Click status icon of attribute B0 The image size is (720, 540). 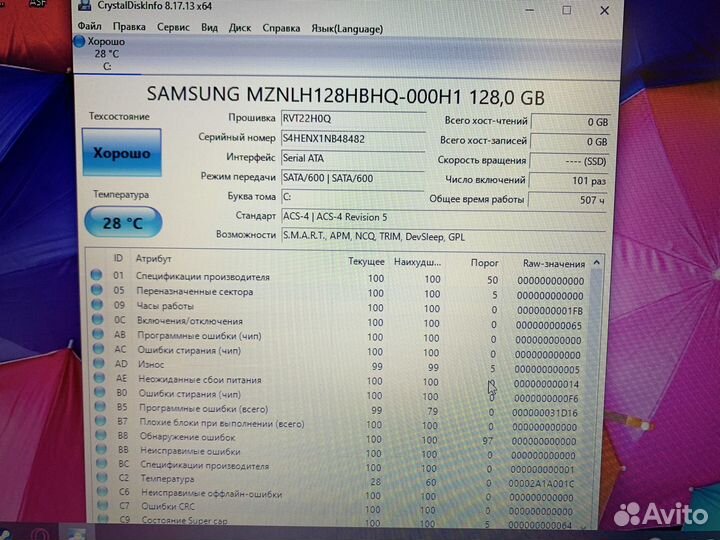tap(100, 392)
